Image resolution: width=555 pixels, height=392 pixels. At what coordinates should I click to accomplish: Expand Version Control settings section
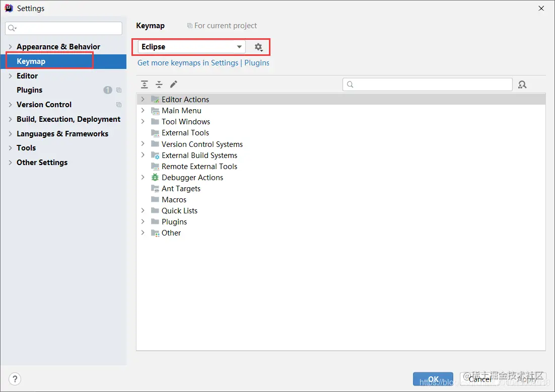[x=10, y=105]
